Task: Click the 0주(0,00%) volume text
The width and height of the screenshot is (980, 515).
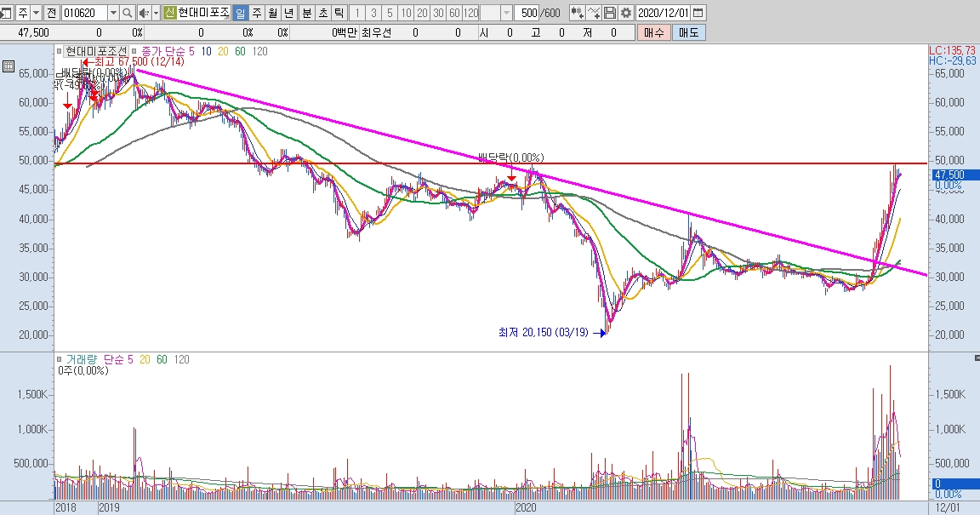Action: coord(83,370)
